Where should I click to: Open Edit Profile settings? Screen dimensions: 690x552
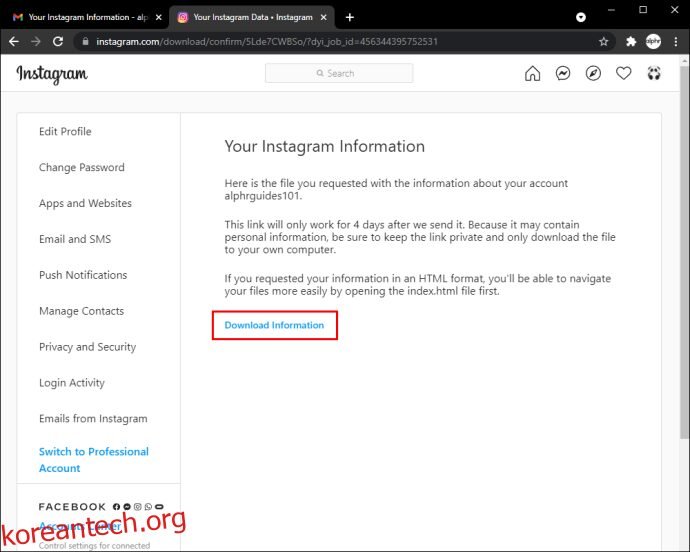(x=65, y=132)
